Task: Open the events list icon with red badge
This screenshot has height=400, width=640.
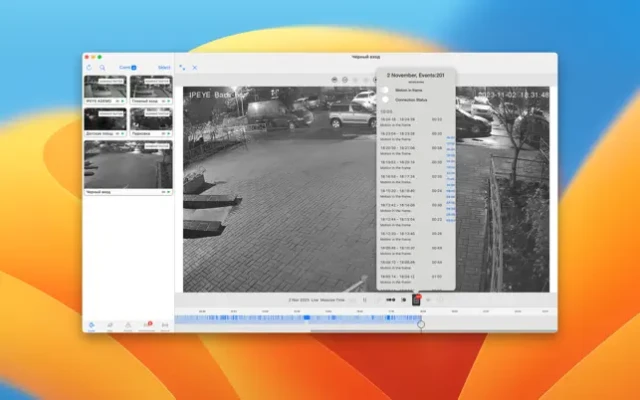Action: [x=416, y=299]
